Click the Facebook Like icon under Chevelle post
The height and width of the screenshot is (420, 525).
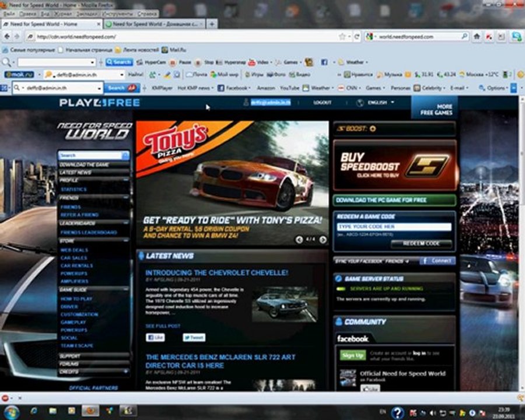pyautogui.click(x=155, y=337)
